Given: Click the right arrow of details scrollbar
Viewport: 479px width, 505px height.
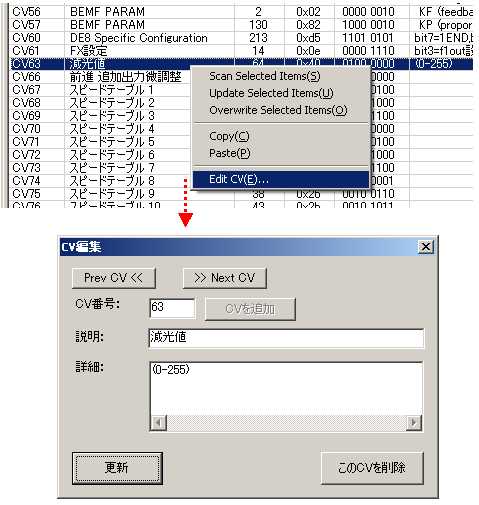Looking at the screenshot, I should click(x=414, y=423).
